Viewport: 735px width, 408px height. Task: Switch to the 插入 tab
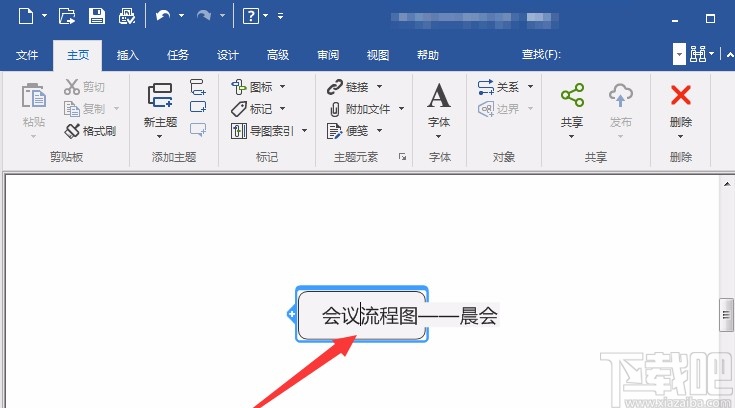point(128,55)
